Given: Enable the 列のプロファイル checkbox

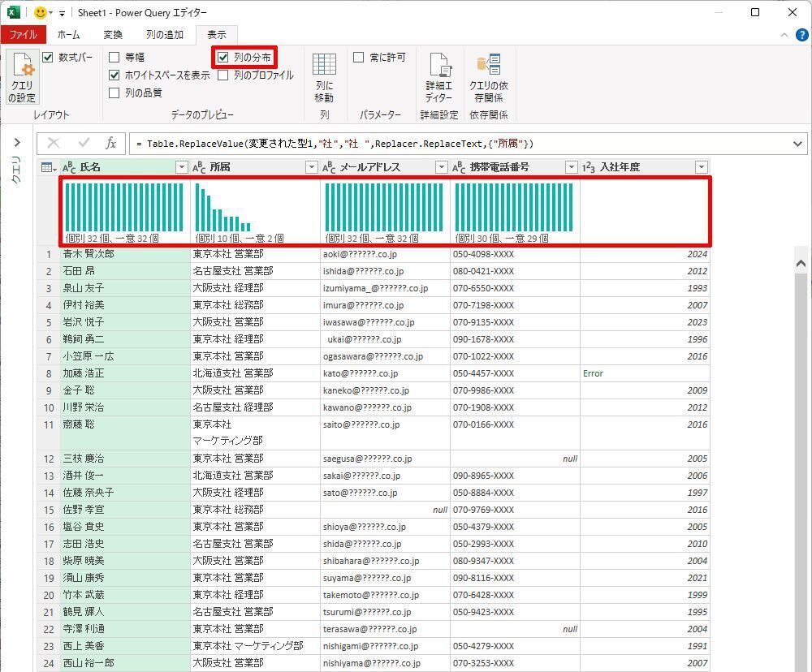Looking at the screenshot, I should pos(223,75).
